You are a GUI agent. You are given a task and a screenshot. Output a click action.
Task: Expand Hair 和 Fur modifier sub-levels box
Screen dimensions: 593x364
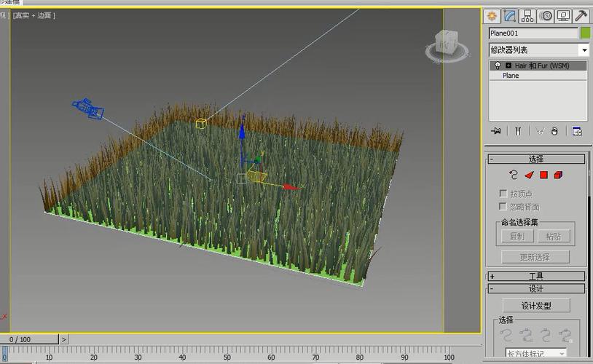pos(508,66)
